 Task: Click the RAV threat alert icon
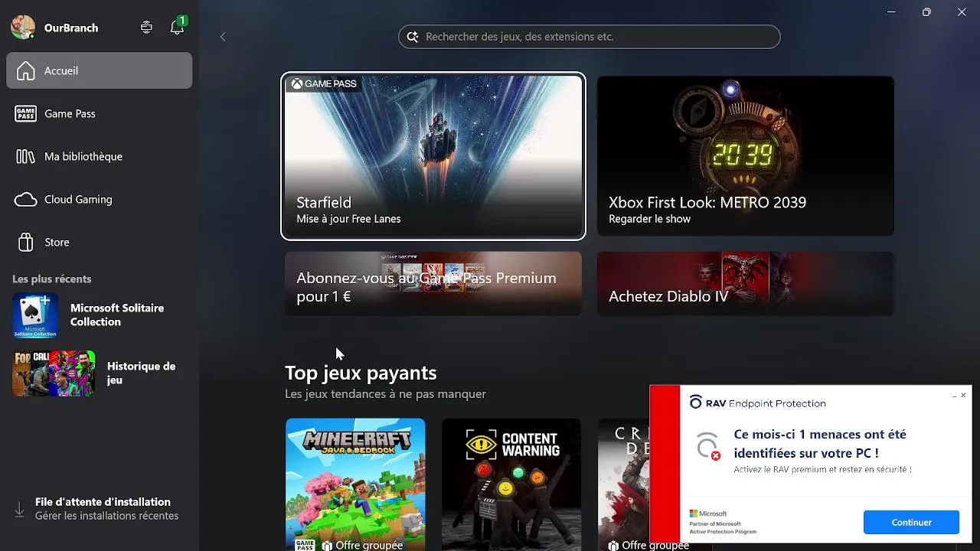(x=708, y=446)
